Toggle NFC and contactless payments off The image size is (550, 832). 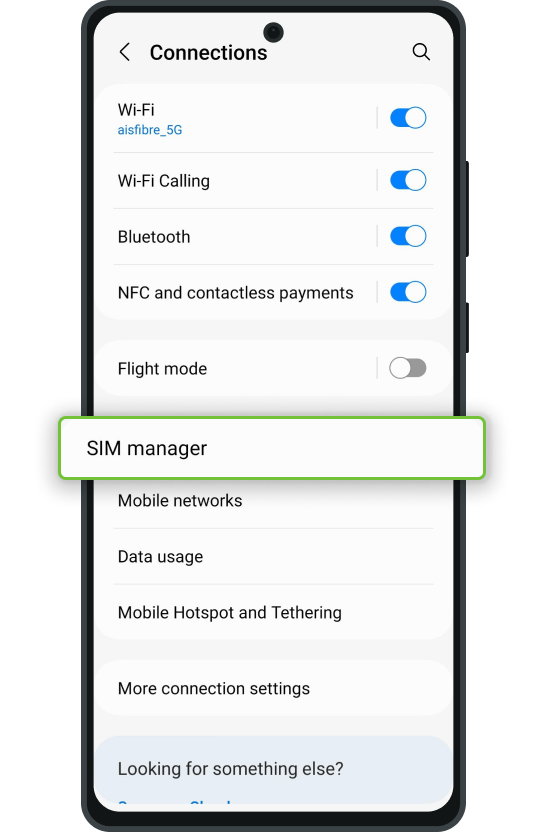pyautogui.click(x=408, y=292)
